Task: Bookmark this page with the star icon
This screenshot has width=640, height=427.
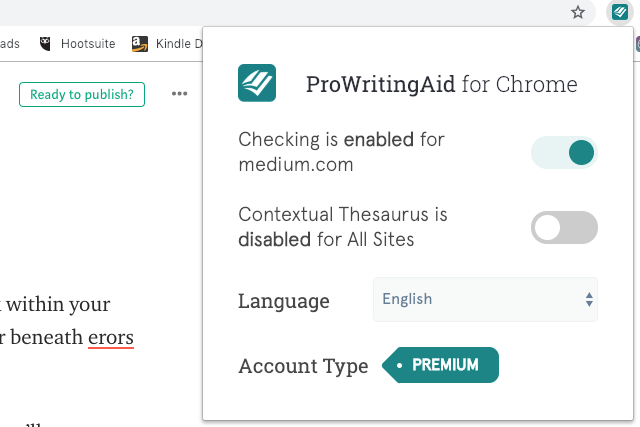Action: 578,12
